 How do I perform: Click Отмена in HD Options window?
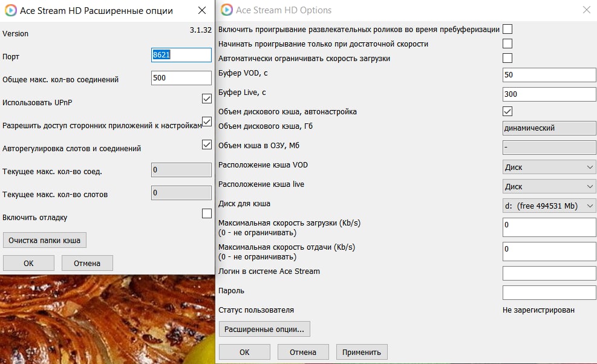(303, 352)
